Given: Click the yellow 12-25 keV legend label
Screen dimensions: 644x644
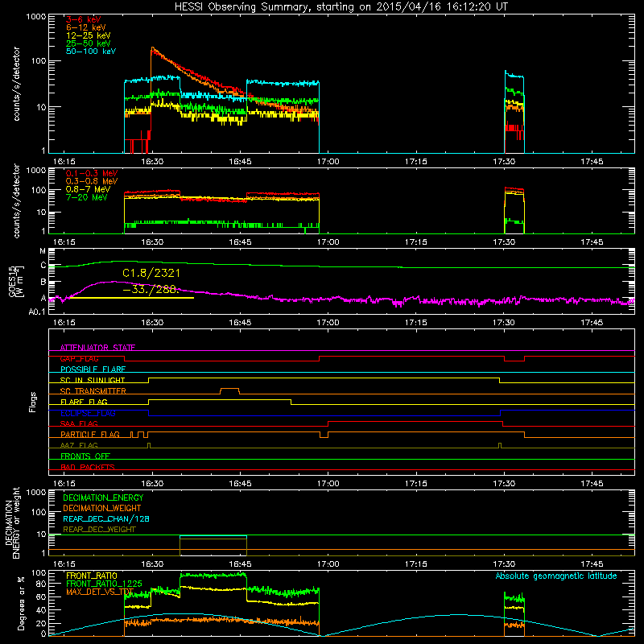Looking at the screenshot, I should (89, 35).
